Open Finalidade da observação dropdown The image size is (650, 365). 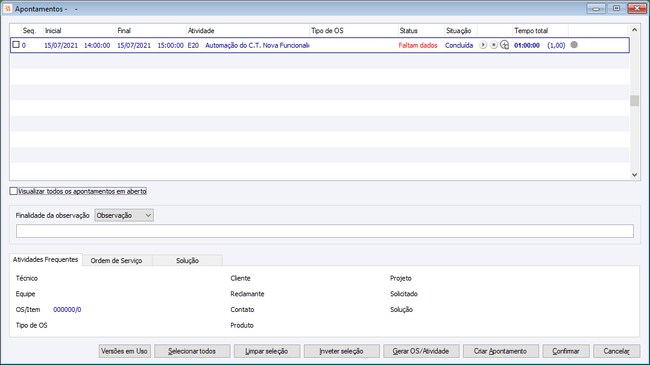pyautogui.click(x=124, y=215)
